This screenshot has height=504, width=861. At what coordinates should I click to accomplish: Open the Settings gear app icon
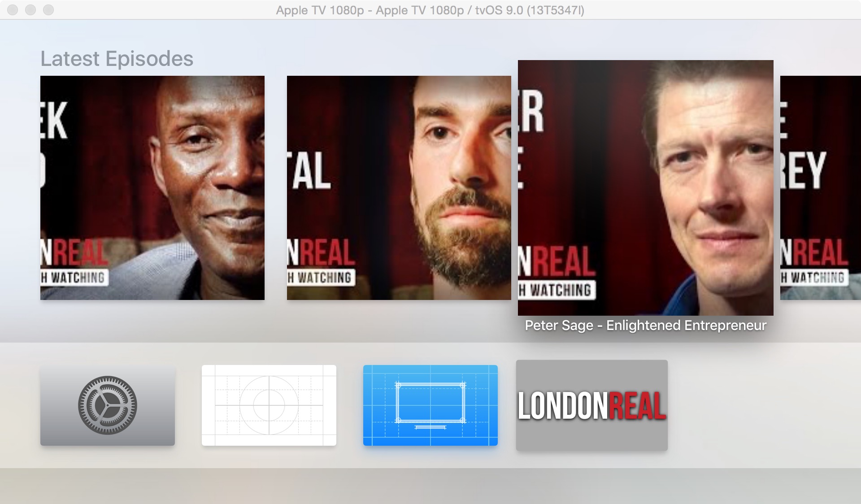[x=108, y=405]
